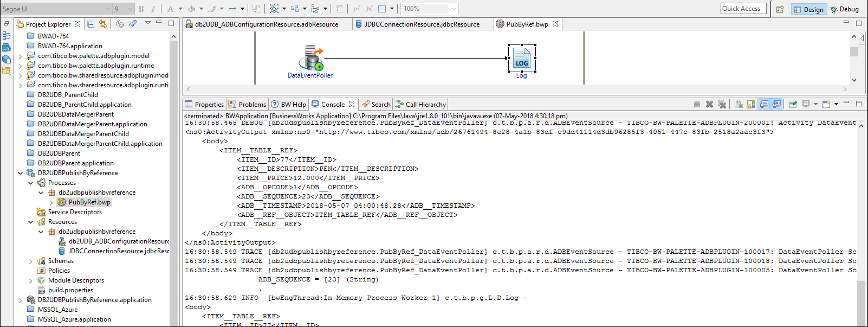Click the Open Console icon
Viewport: 868px width, 327px height.
pos(826,104)
